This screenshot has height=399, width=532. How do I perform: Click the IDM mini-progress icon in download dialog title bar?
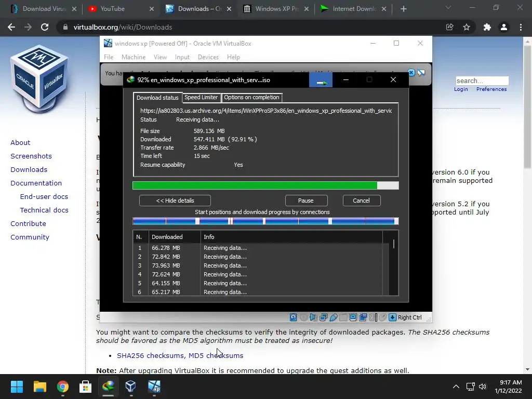[321, 80]
